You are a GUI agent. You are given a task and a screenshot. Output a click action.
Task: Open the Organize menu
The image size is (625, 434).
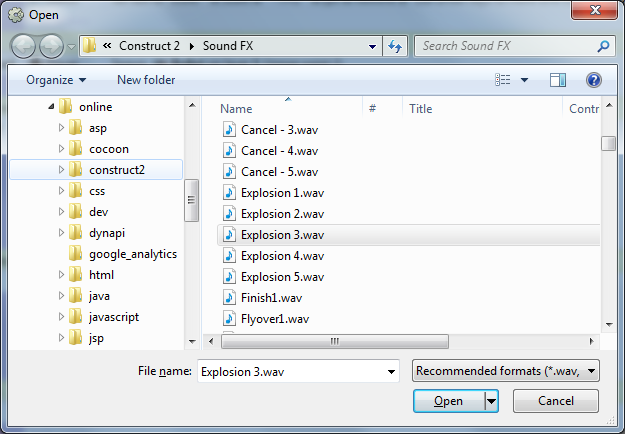click(56, 79)
